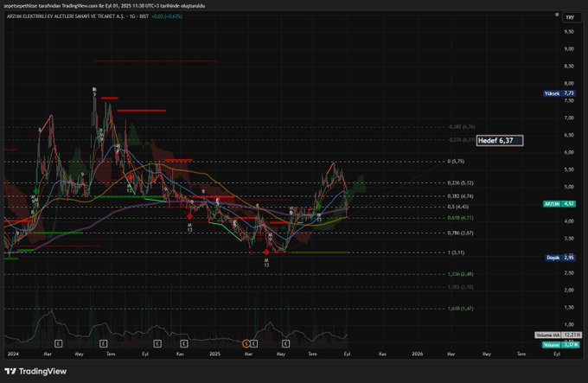This screenshot has width=588, height=383.
Task: Click the 2024 label on time axis
Action: [13, 354]
